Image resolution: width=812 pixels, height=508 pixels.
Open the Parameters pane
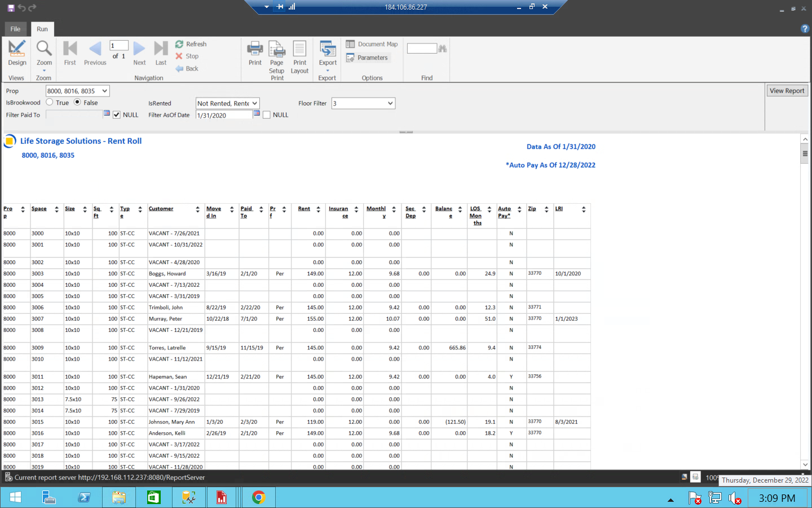(x=372, y=57)
